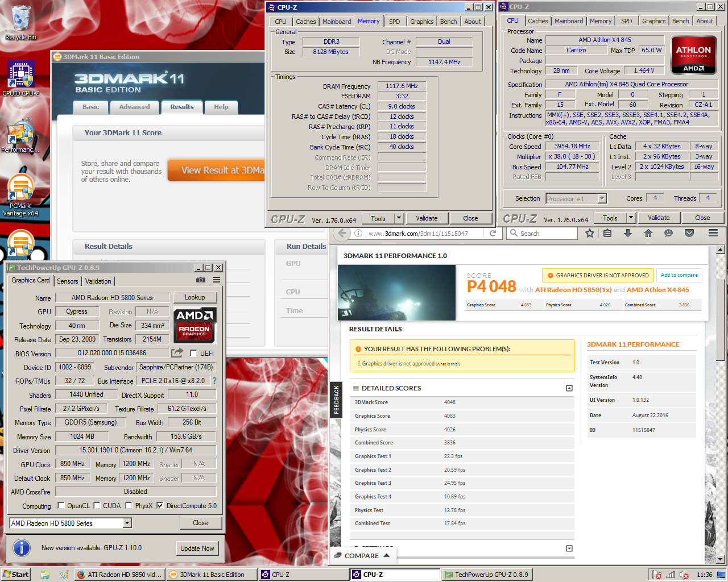Reload the 3dmark.com page
The image size is (728, 582).
coord(493,233)
